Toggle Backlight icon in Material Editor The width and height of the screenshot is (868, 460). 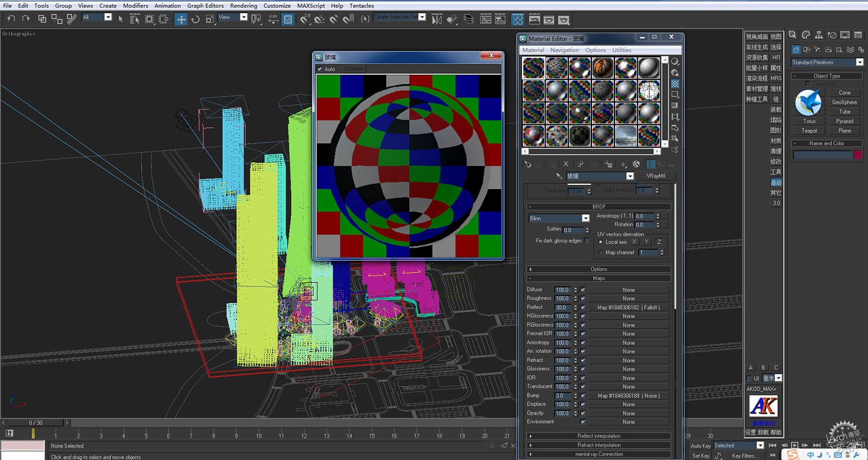675,72
